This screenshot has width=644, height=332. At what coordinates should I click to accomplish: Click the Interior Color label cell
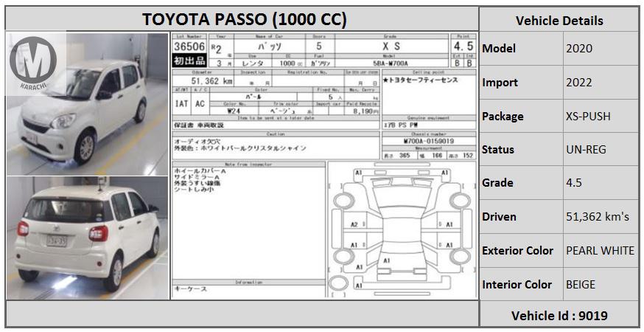coord(521,284)
